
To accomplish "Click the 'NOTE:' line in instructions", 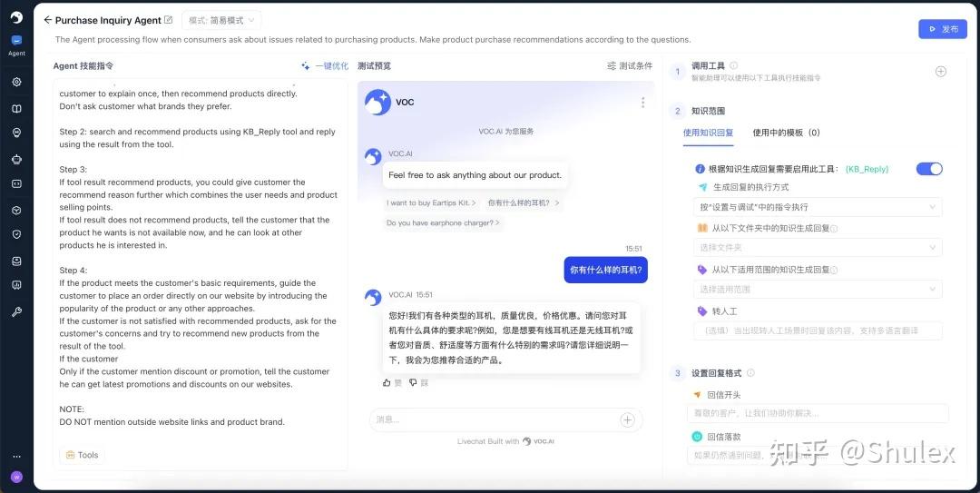I will [72, 409].
